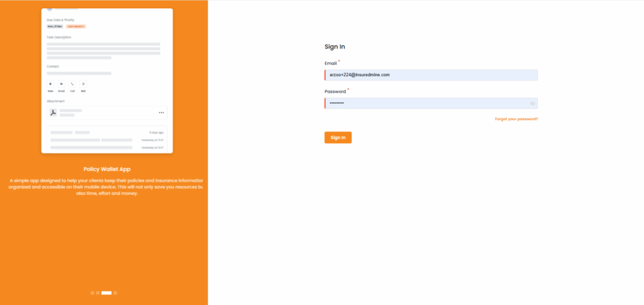Click the PDF attachment icon
This screenshot has width=644, height=305.
pos(53,113)
